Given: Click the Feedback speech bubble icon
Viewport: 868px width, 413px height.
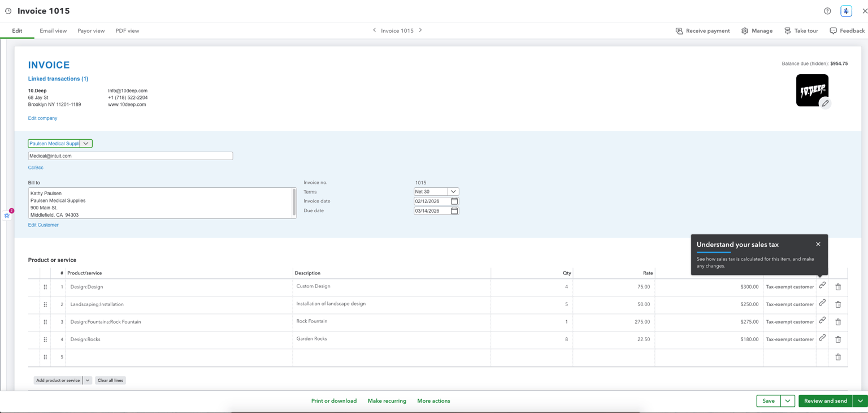Looking at the screenshot, I should tap(833, 31).
